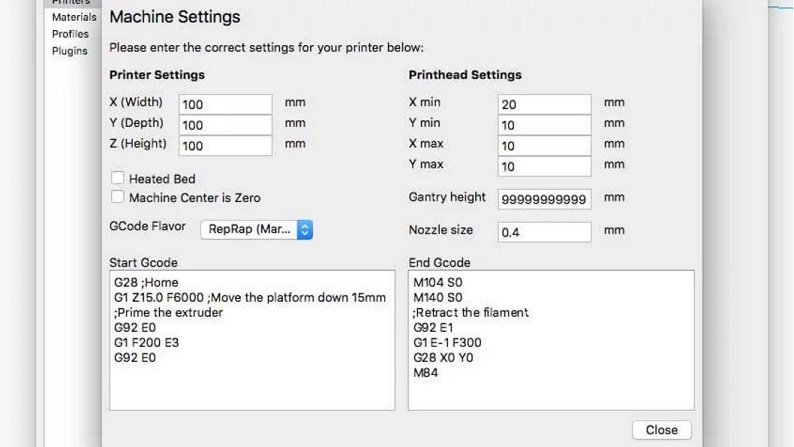The width and height of the screenshot is (794, 447).
Task: Open Profiles in the sidebar
Action: (x=70, y=34)
